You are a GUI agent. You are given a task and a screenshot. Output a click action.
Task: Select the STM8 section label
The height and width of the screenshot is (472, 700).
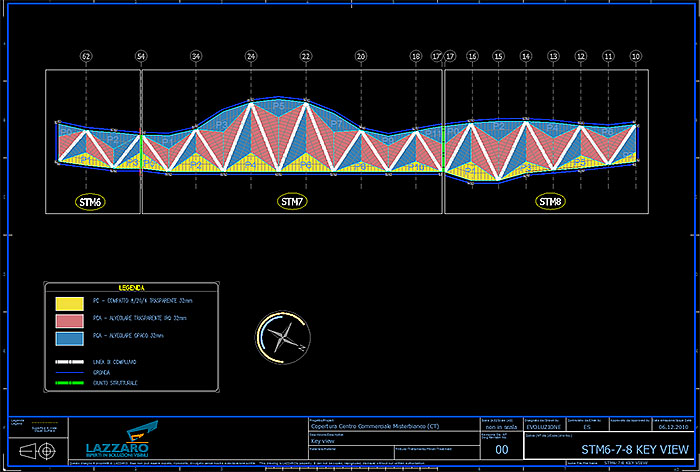(x=549, y=202)
